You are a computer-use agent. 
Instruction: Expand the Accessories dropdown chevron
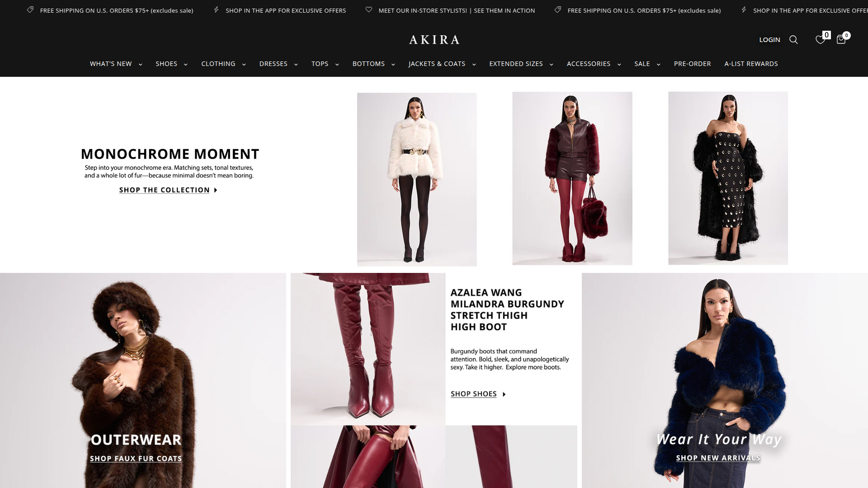pyautogui.click(x=619, y=65)
